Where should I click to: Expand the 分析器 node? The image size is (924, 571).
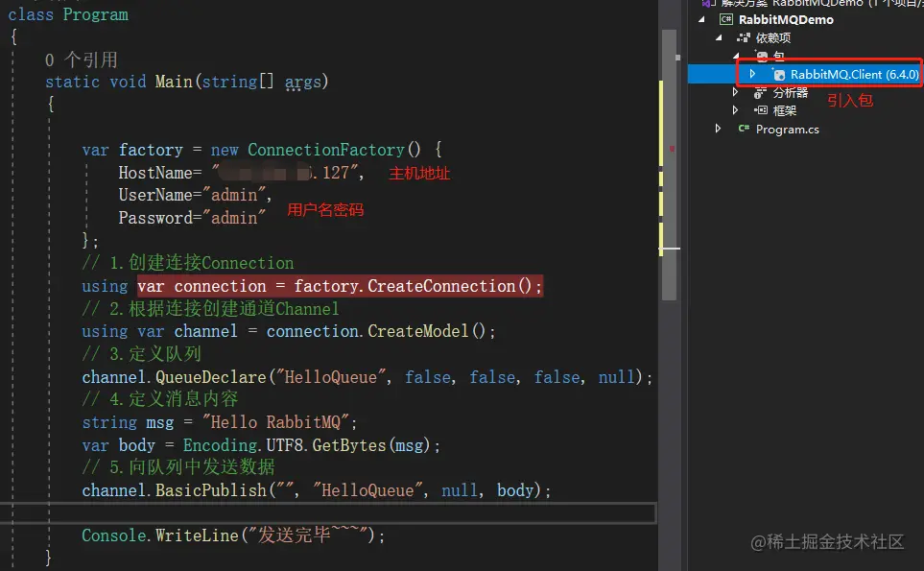[735, 92]
